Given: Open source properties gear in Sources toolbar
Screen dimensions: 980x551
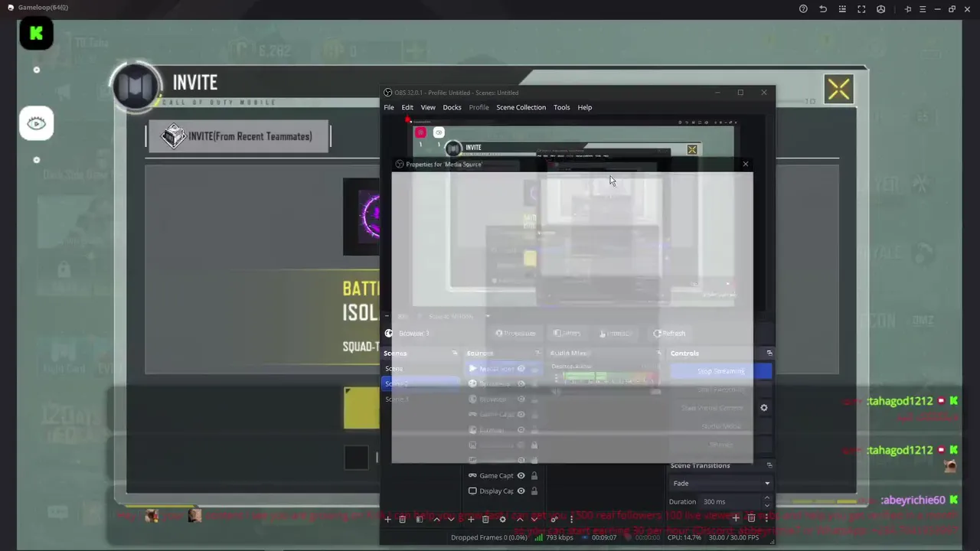Looking at the screenshot, I should tap(502, 519).
